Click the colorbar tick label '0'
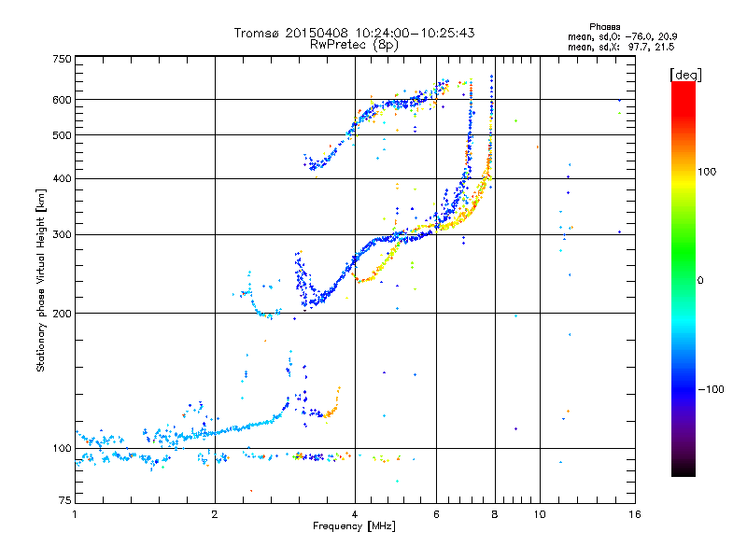The height and width of the screenshot is (560, 747). tap(700, 281)
